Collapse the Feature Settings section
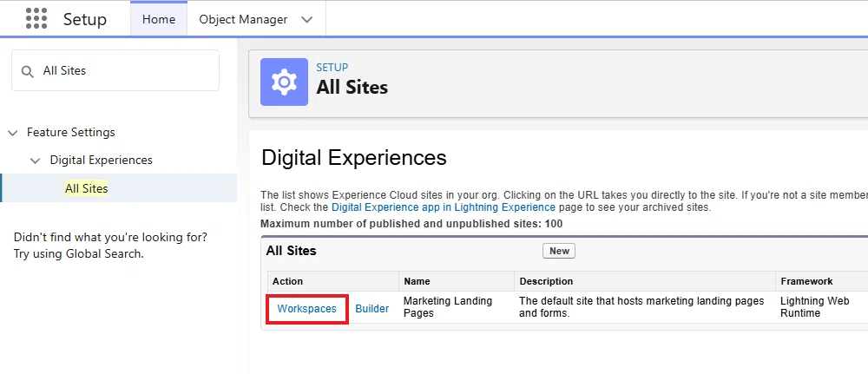 pos(13,133)
